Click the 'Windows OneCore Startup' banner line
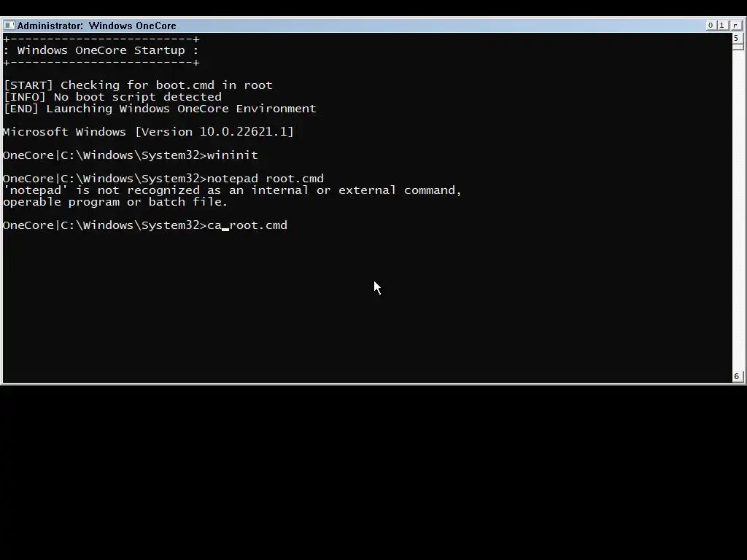The image size is (747, 560). point(101,50)
